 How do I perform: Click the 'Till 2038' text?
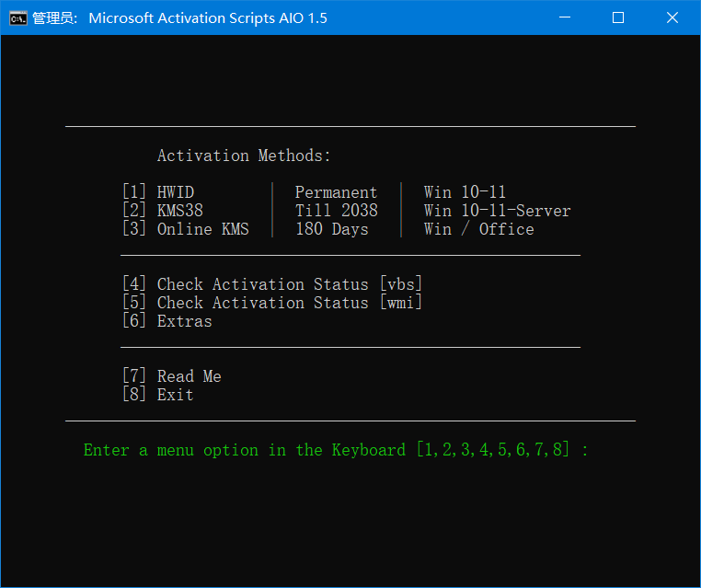point(337,211)
